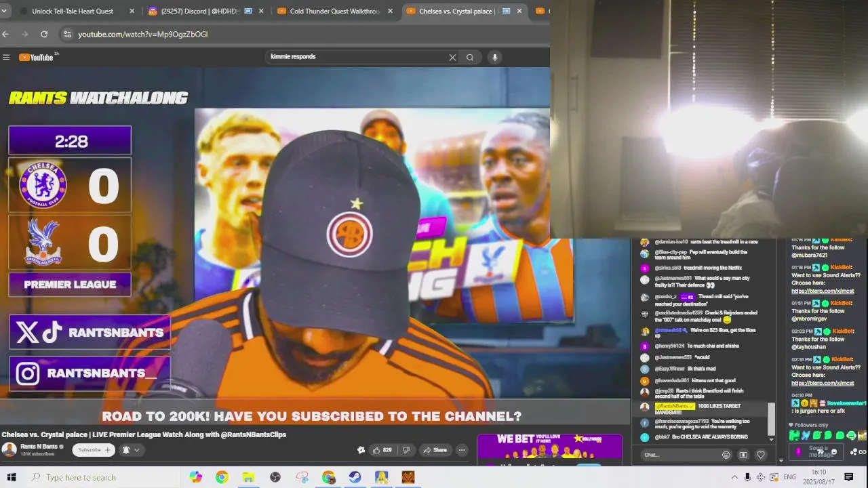Close the Discord browser tab
Viewport: 868px width, 488px height.
(261, 11)
